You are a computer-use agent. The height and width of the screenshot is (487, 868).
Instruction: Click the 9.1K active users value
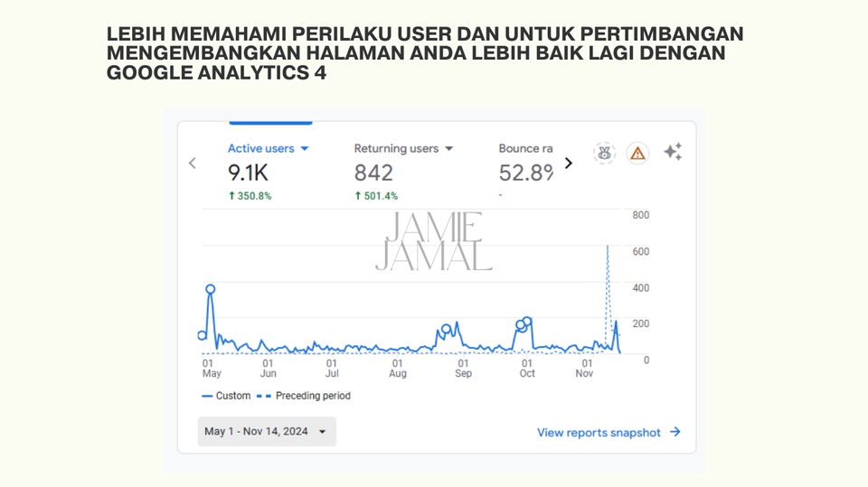click(248, 173)
